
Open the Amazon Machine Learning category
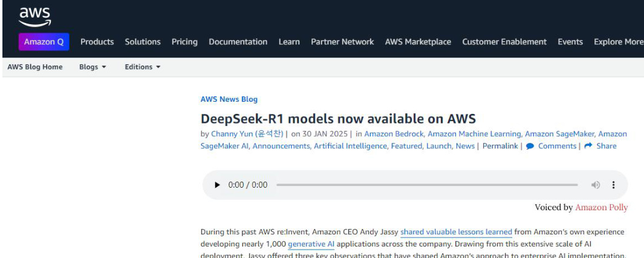(475, 134)
